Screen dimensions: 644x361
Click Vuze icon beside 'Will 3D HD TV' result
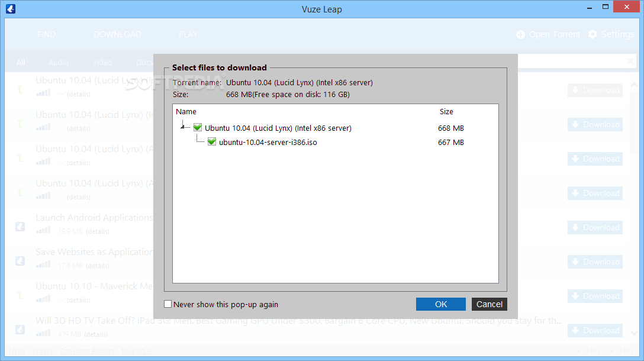pos(20,330)
